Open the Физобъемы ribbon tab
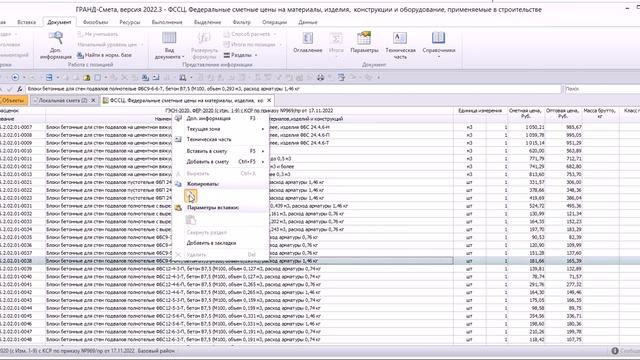 (95, 22)
